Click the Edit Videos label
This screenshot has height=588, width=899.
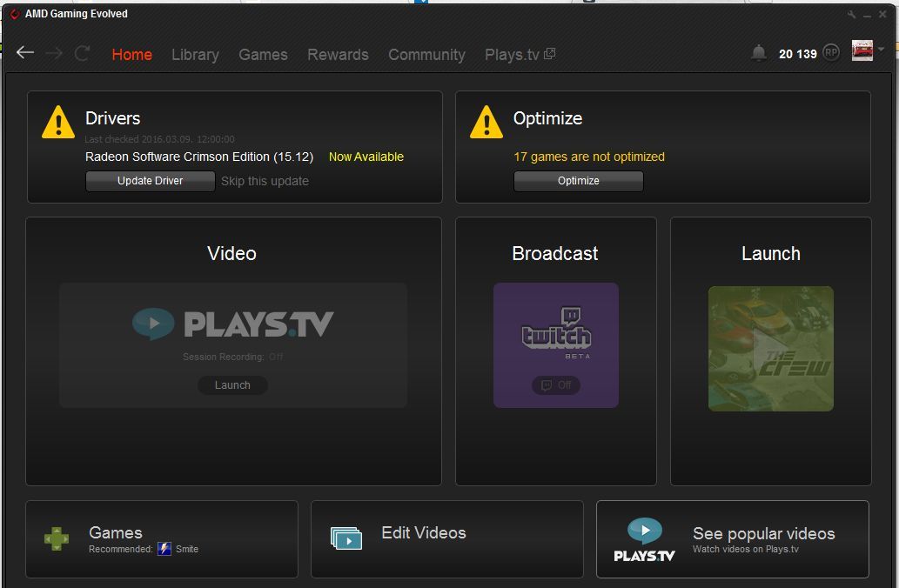point(424,533)
